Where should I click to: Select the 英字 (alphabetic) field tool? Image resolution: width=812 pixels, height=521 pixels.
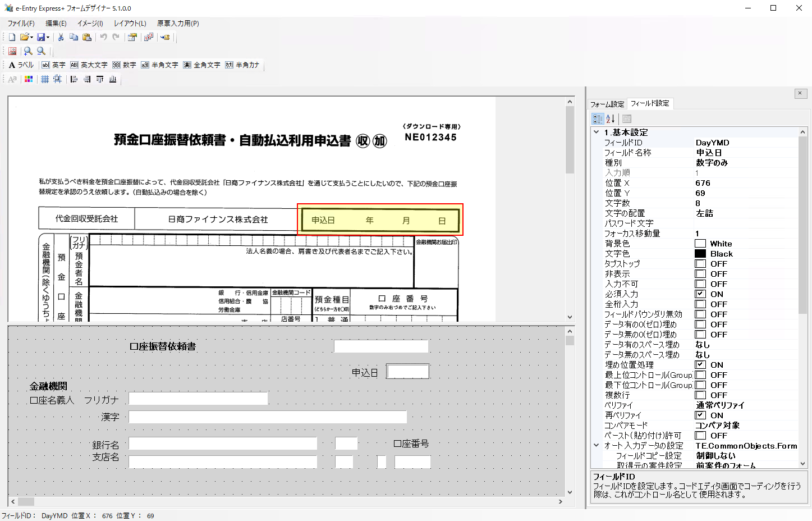53,65
